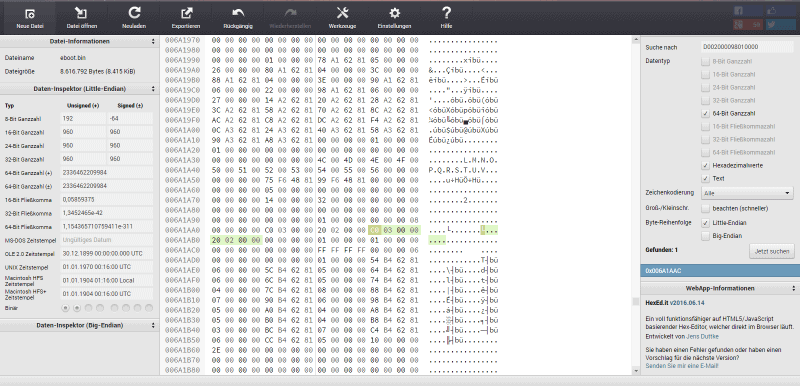Toggle the second Binär bit circle
800x386 pixels.
coord(77,308)
